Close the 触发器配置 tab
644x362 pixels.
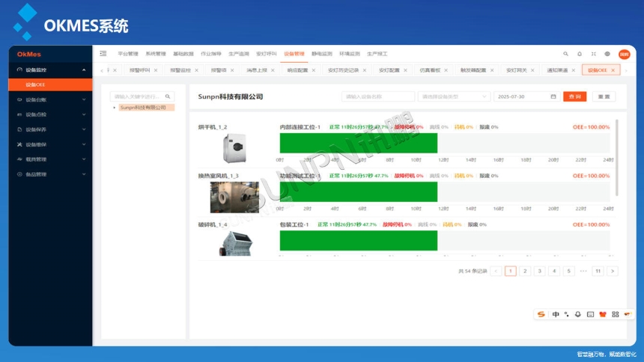coord(492,70)
